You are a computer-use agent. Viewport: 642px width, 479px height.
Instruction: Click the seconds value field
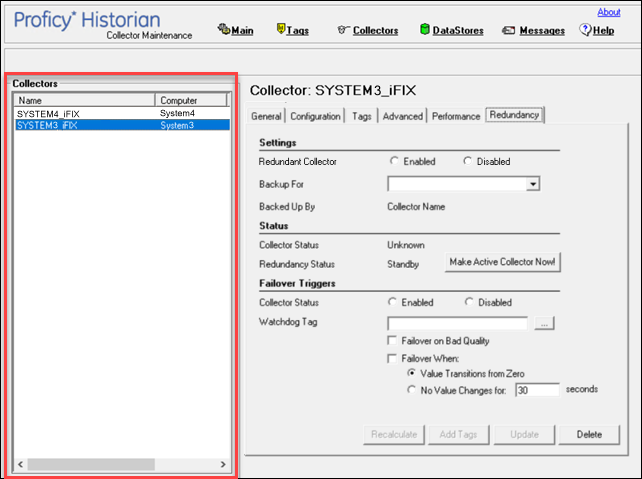click(537, 390)
